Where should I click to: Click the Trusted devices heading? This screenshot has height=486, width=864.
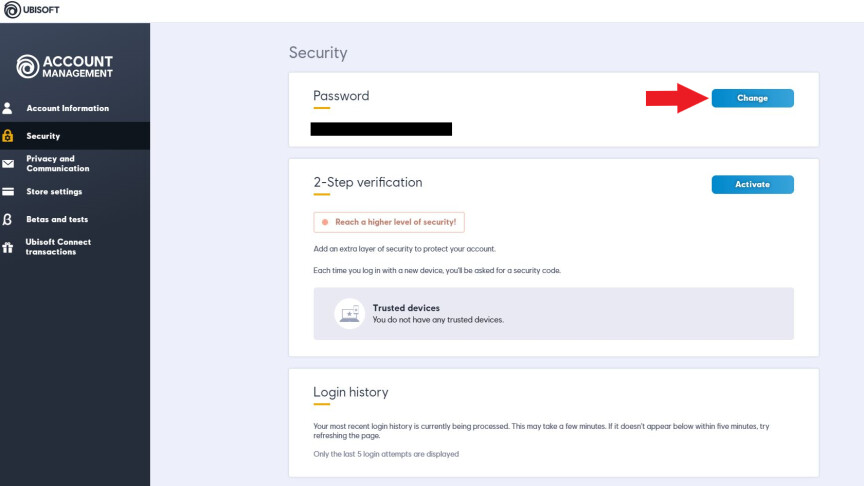coord(406,308)
